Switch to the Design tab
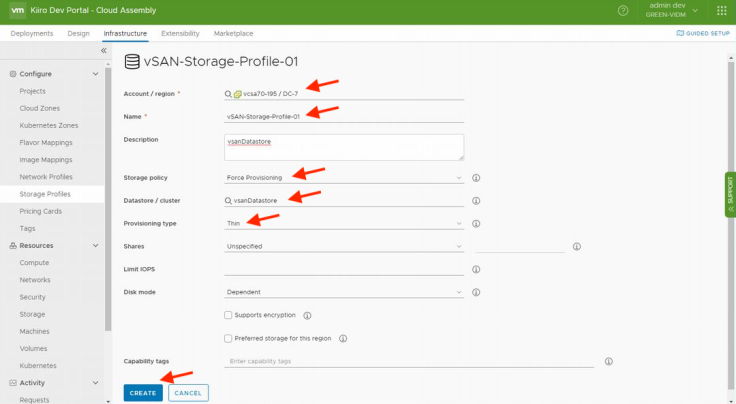The image size is (736, 404). pos(78,33)
